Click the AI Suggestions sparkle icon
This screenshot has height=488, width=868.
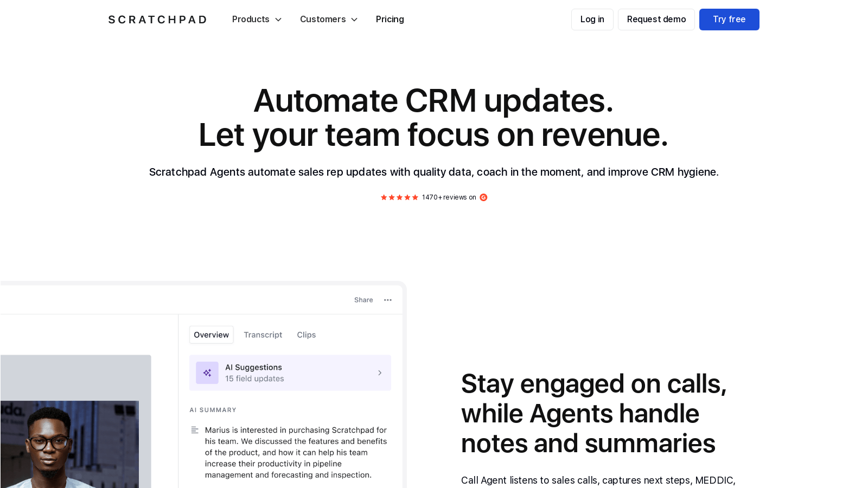[207, 373]
